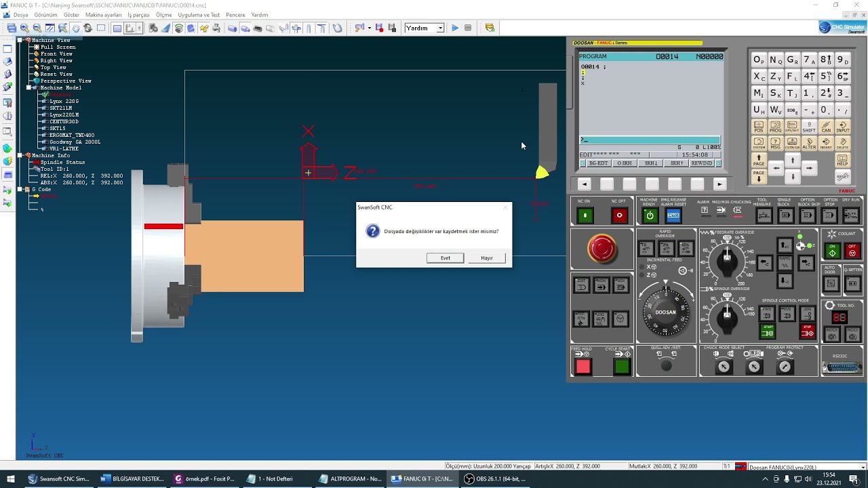Viewport: 868px width, 488px height.
Task: Click the EDIT mode button
Action: point(581,285)
